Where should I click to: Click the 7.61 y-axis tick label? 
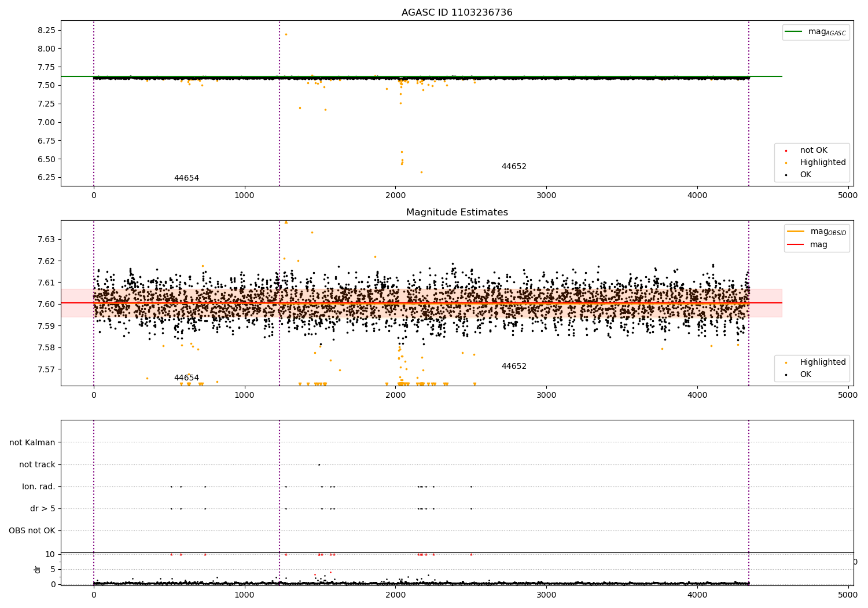pos(46,283)
